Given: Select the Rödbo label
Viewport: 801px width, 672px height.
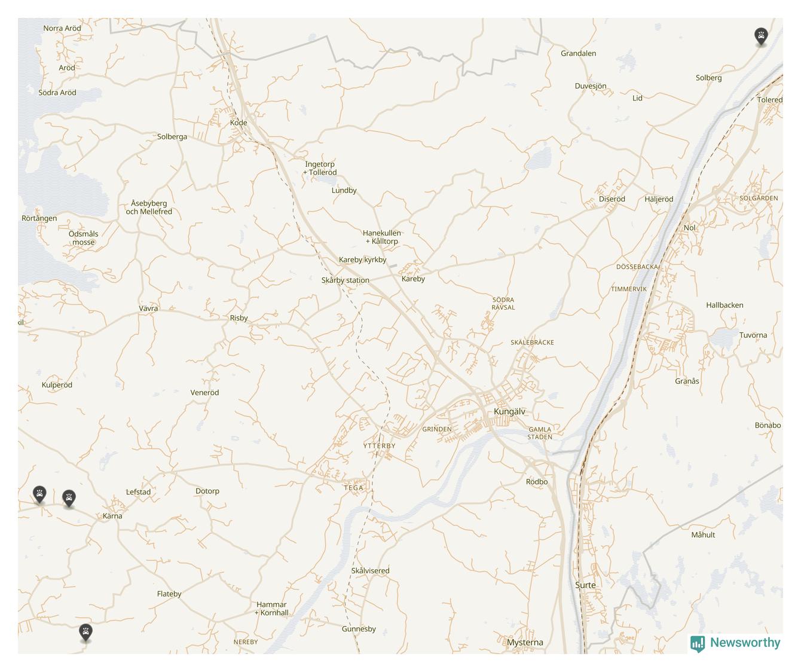Looking at the screenshot, I should [537, 481].
